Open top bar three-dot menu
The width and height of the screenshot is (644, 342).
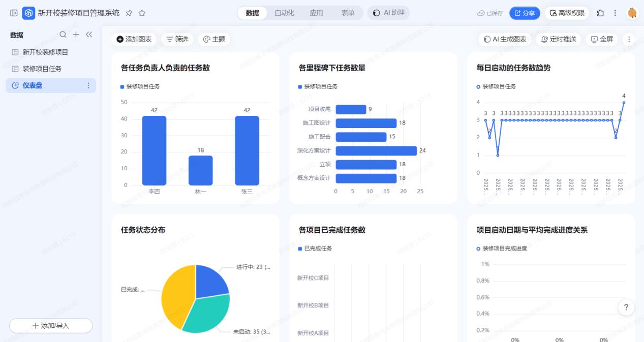tap(615, 13)
